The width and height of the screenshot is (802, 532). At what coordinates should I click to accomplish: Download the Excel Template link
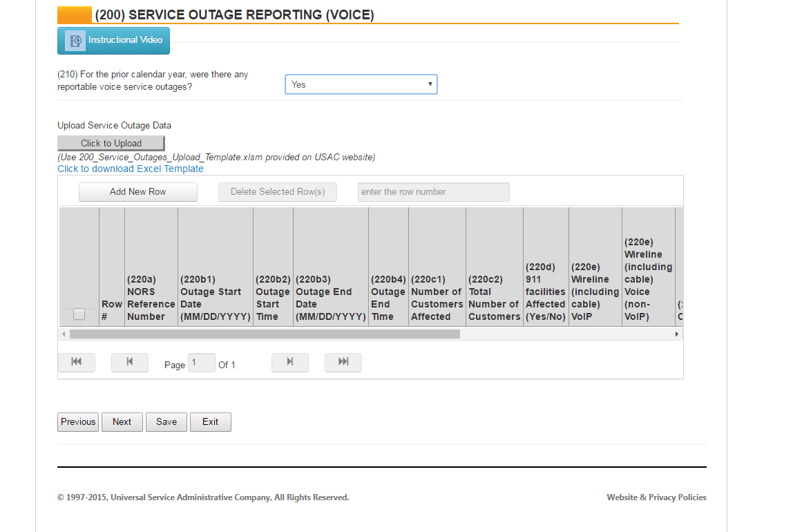point(131,169)
